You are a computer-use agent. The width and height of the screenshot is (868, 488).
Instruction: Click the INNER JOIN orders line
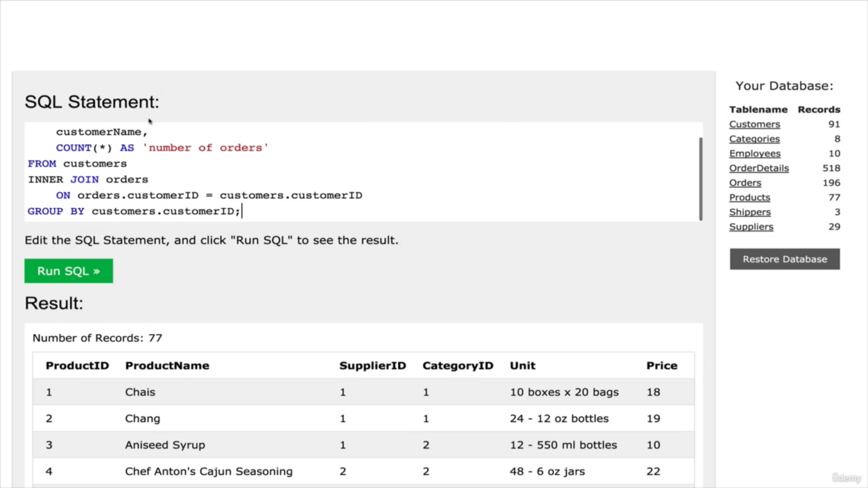pos(88,180)
